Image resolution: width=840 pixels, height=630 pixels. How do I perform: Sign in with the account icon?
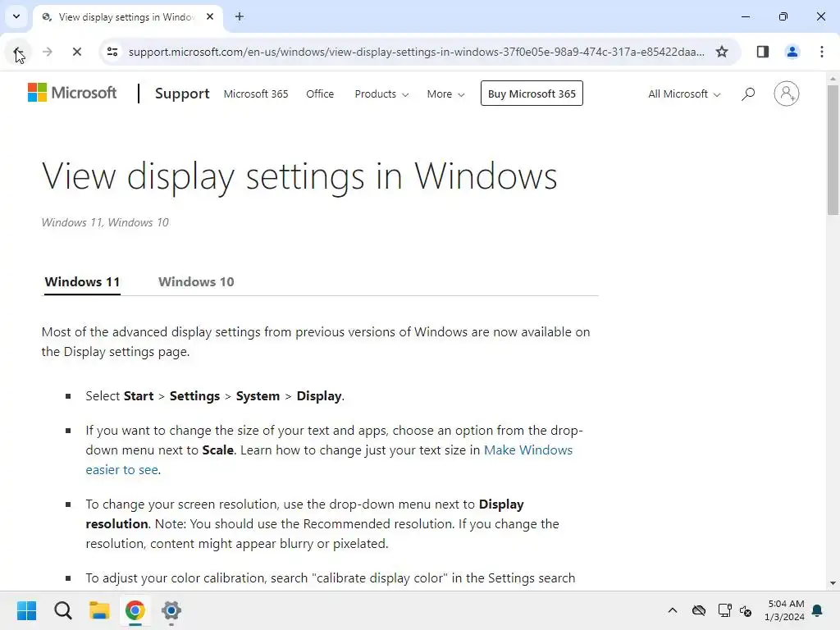tap(786, 94)
